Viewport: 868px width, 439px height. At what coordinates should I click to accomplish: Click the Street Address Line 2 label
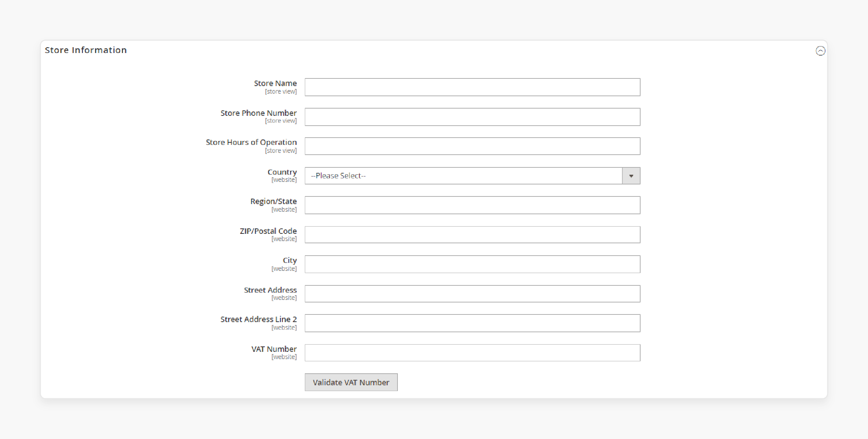pos(258,319)
